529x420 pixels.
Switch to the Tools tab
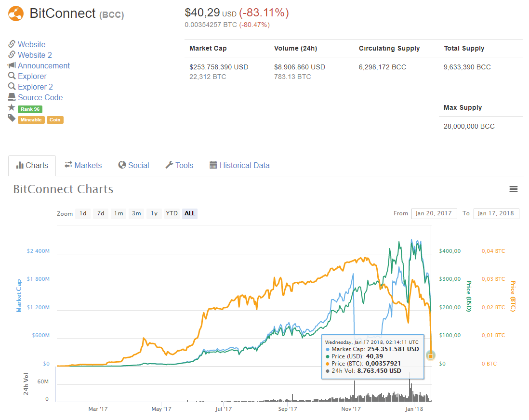(179, 165)
